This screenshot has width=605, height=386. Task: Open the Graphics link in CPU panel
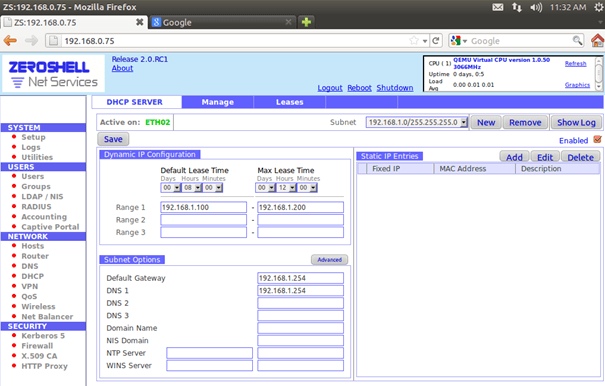coord(577,85)
